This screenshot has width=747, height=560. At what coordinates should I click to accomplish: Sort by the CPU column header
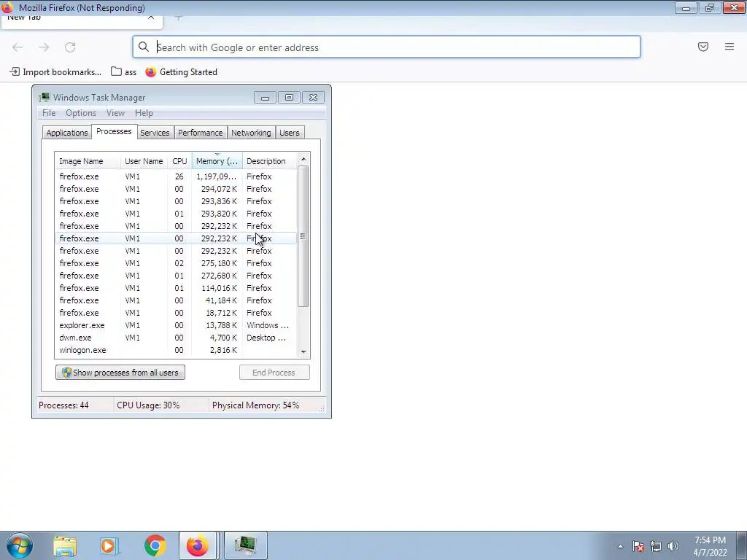[179, 161]
